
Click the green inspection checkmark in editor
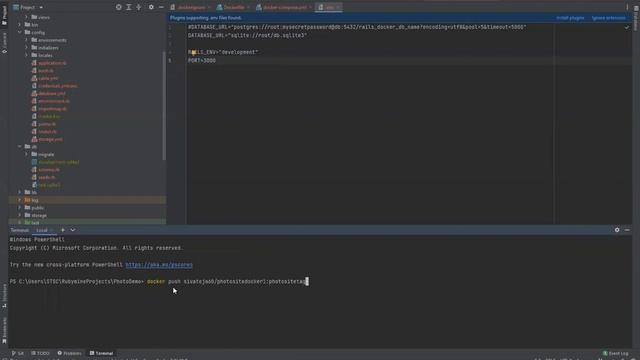[x=627, y=27]
